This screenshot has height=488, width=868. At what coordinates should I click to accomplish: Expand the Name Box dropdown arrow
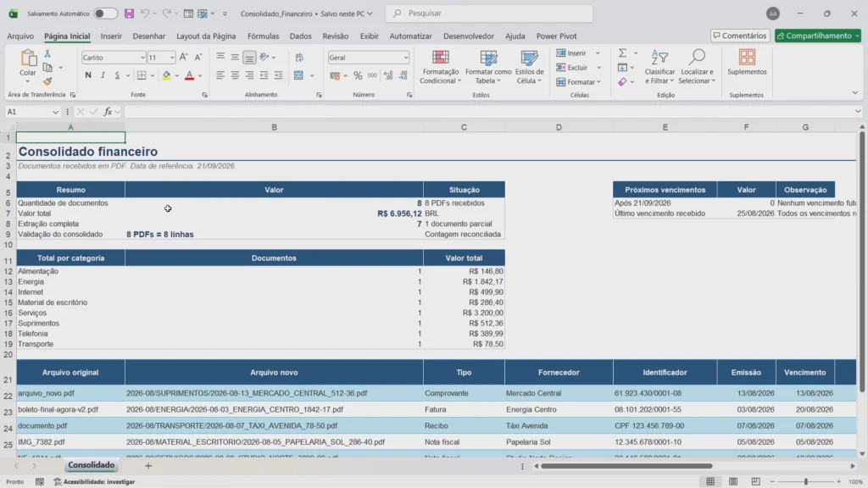coord(55,112)
